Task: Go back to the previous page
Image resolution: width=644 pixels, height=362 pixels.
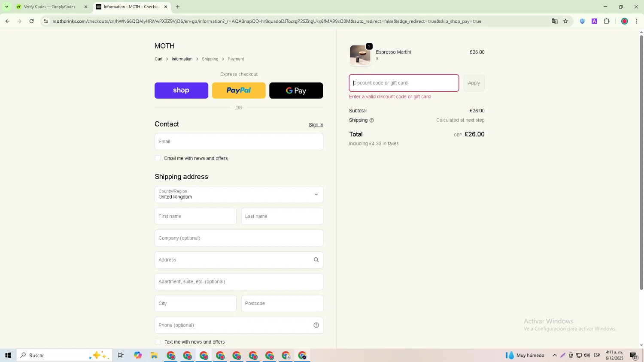Action: 7,21
